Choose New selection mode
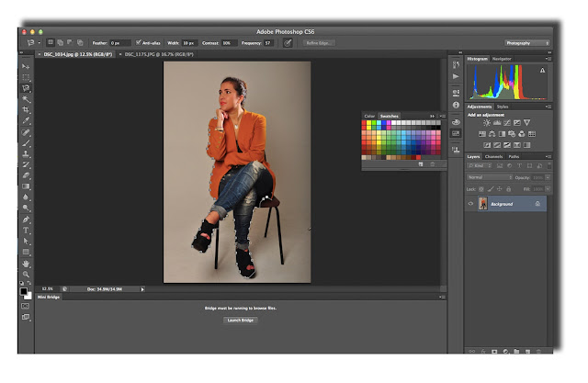The height and width of the screenshot is (383, 588). point(51,43)
